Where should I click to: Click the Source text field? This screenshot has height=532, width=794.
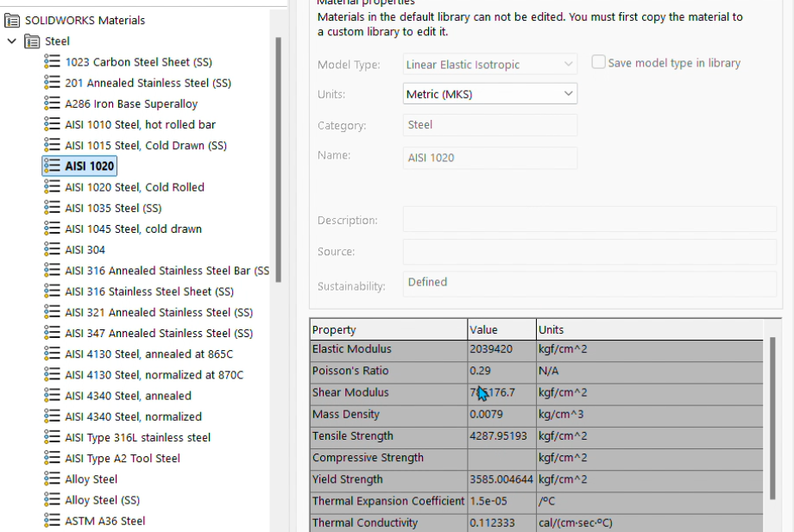pos(589,252)
